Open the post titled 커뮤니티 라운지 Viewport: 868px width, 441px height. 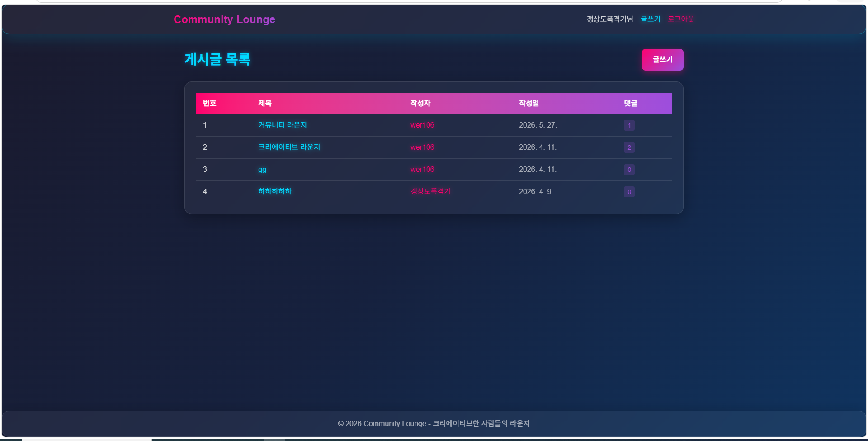pyautogui.click(x=282, y=125)
